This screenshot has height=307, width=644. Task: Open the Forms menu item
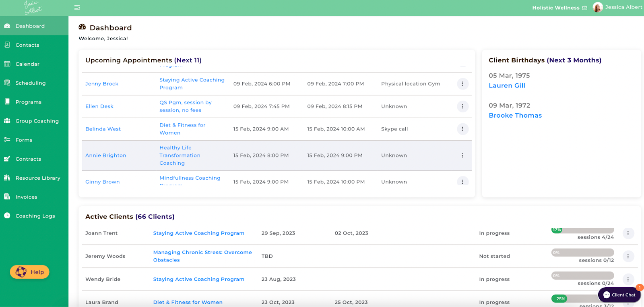[34, 139]
